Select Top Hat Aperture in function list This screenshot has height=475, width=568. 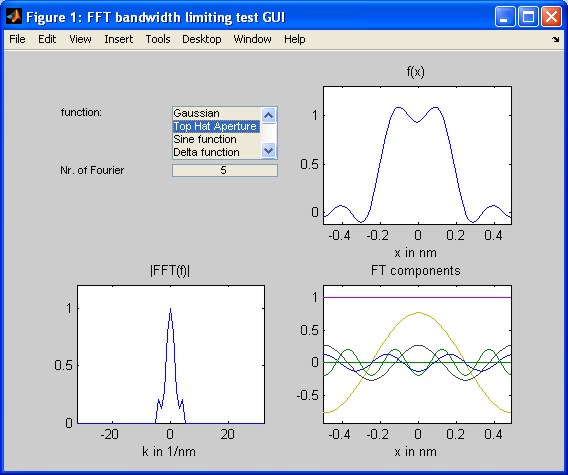[x=216, y=126]
